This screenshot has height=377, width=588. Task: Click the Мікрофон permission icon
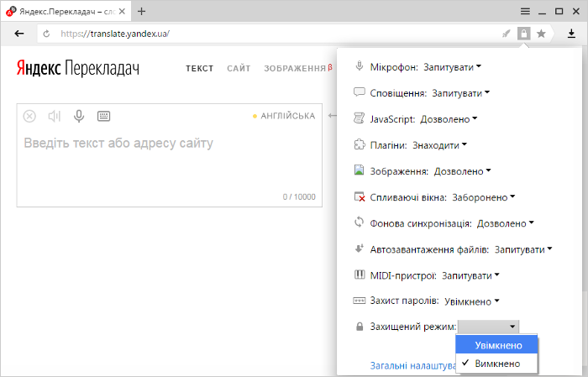click(x=360, y=66)
